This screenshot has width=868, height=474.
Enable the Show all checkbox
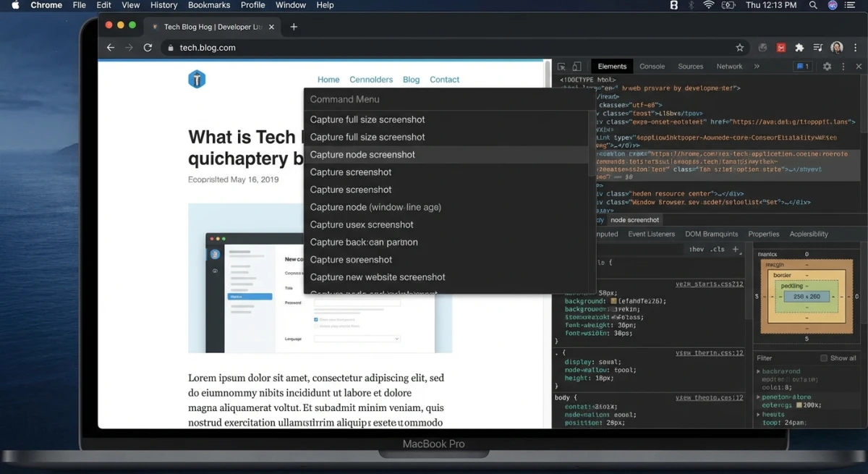point(824,358)
